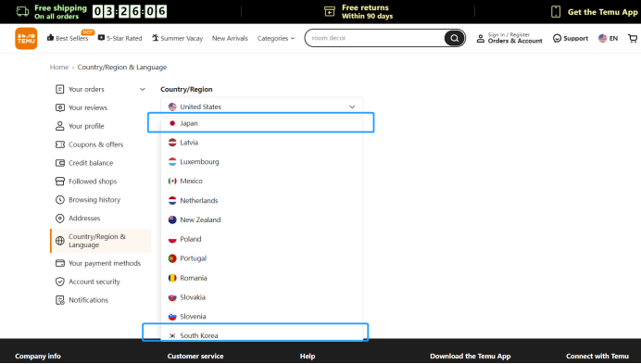The height and width of the screenshot is (364, 641).
Task: Open Browsing history clock icon
Action: tap(60, 200)
